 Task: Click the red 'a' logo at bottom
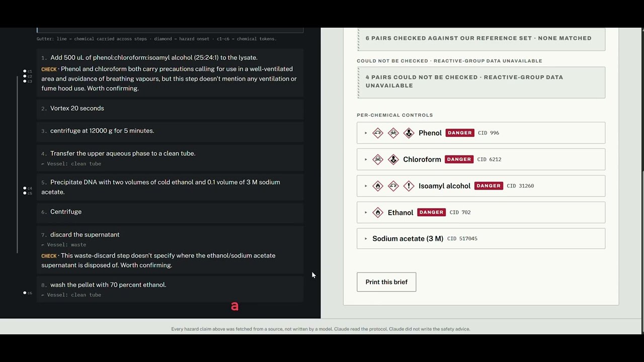234,306
